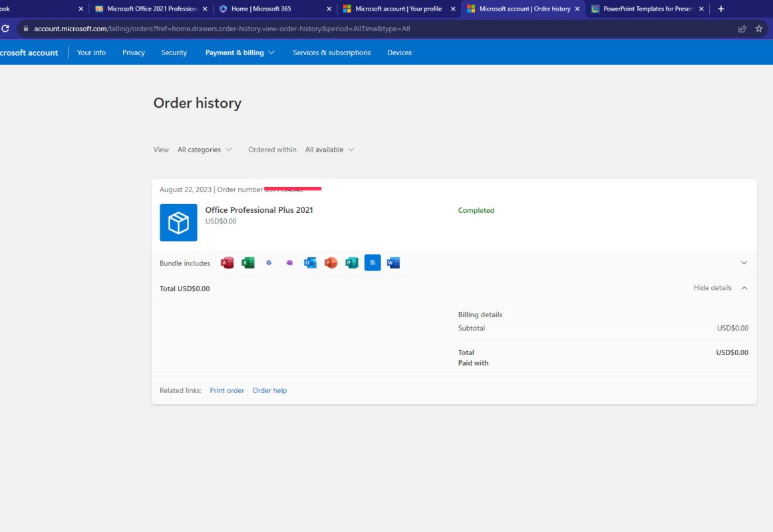The width and height of the screenshot is (773, 532).
Task: Click the Publisher icon in bundle
Action: coord(352,263)
